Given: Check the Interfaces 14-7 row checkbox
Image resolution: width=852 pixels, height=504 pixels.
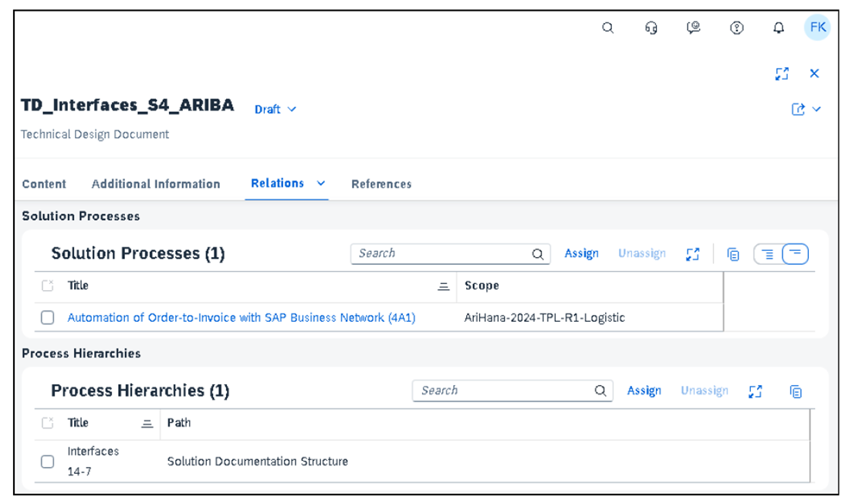Looking at the screenshot, I should click(47, 461).
